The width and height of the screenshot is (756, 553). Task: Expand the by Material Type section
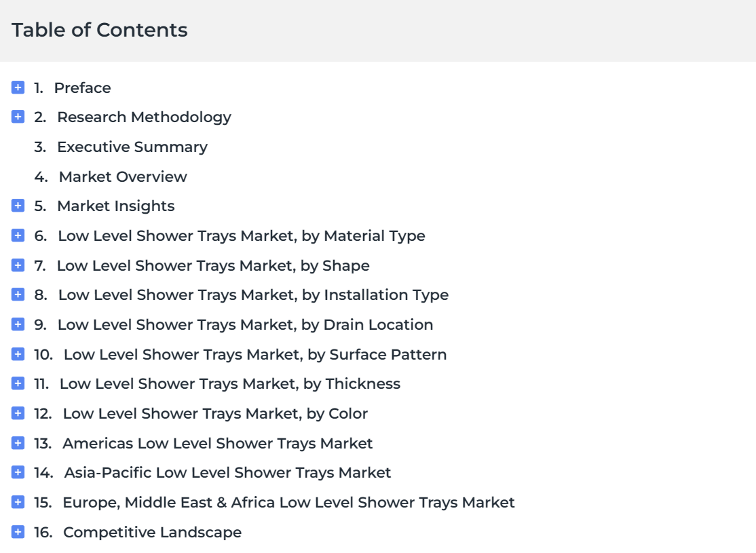pyautogui.click(x=18, y=235)
